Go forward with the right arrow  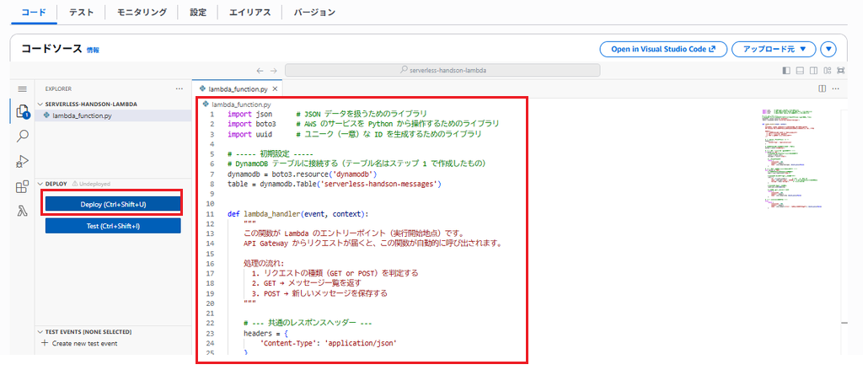coord(273,70)
